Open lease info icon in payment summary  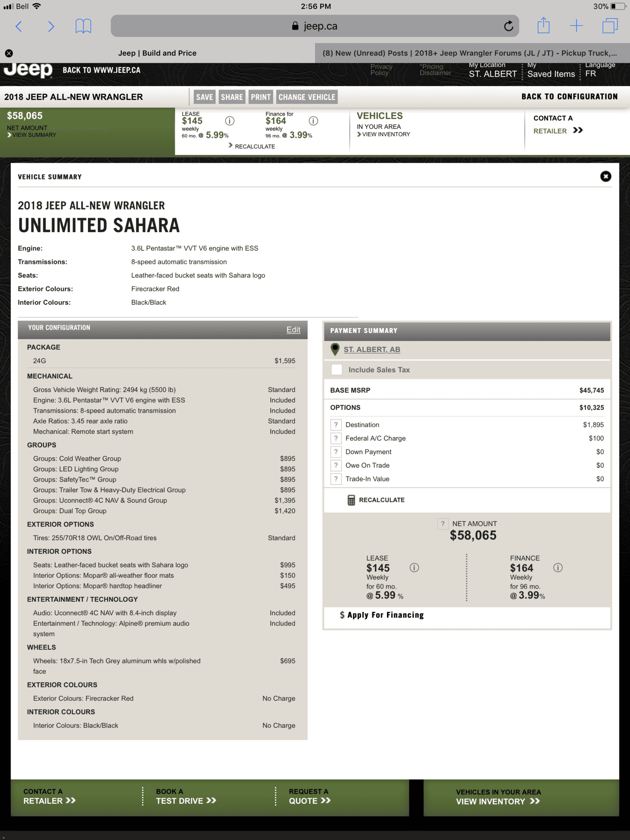pos(414,568)
